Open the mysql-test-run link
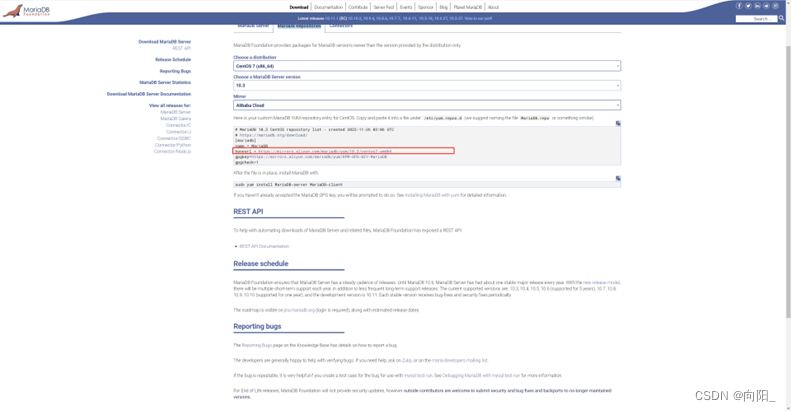 [418, 376]
